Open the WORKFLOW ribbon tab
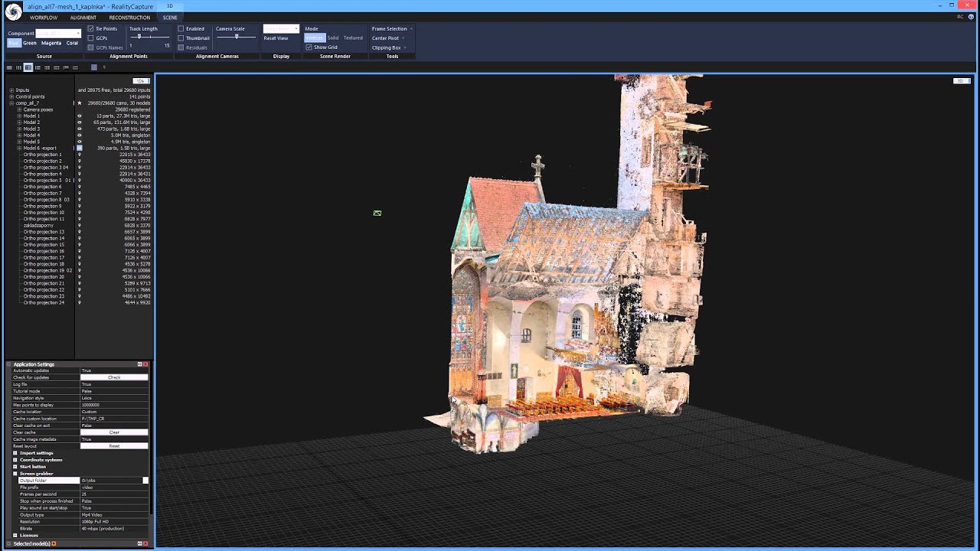This screenshot has height=551, width=980. [44, 18]
